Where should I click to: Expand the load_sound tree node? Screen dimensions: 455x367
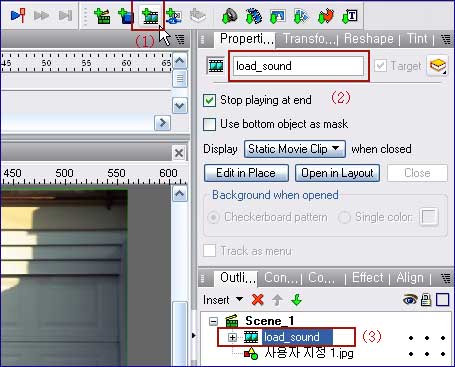click(232, 337)
